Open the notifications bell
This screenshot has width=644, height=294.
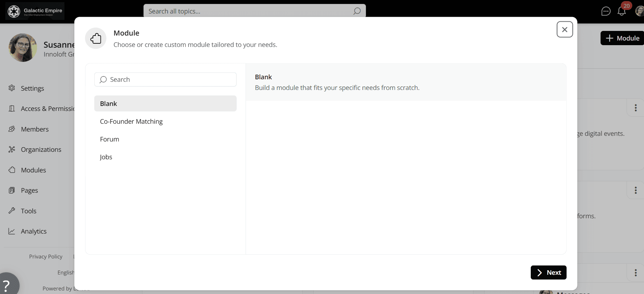click(622, 11)
